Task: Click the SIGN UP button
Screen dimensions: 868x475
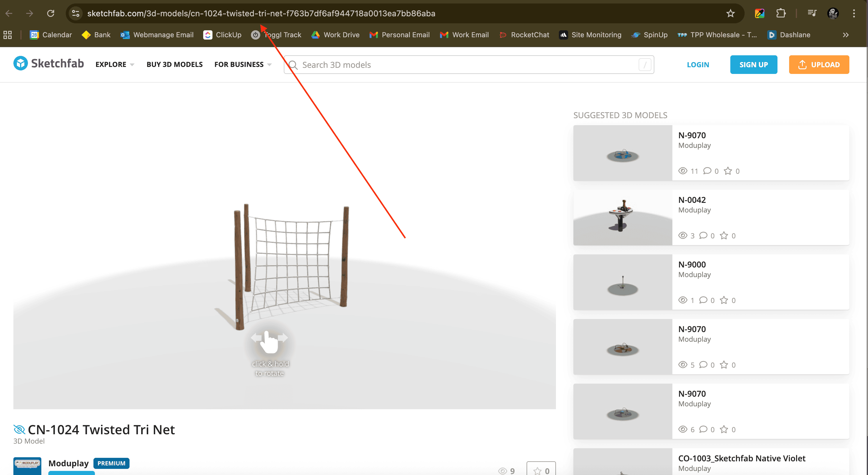Action: click(753, 64)
